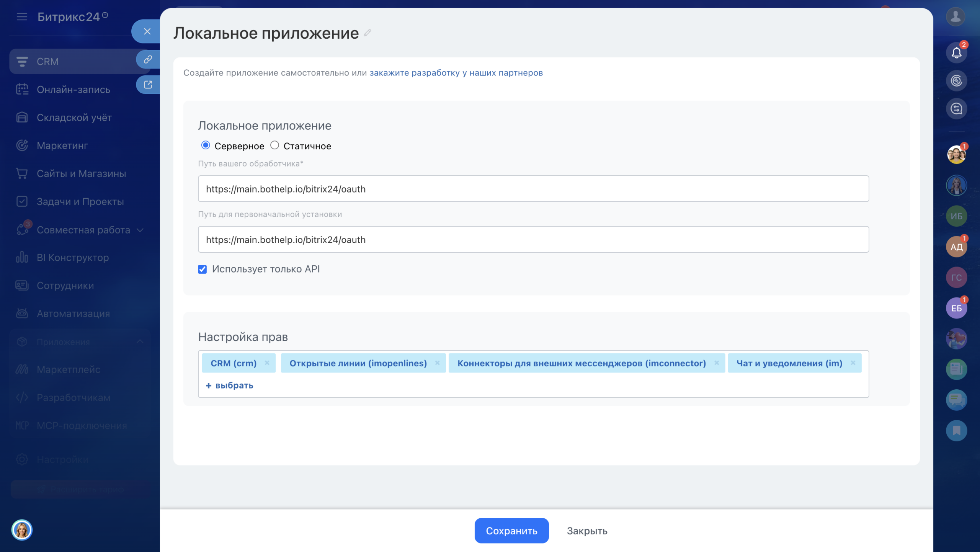Click the copy link icon beside the panel

148,59
